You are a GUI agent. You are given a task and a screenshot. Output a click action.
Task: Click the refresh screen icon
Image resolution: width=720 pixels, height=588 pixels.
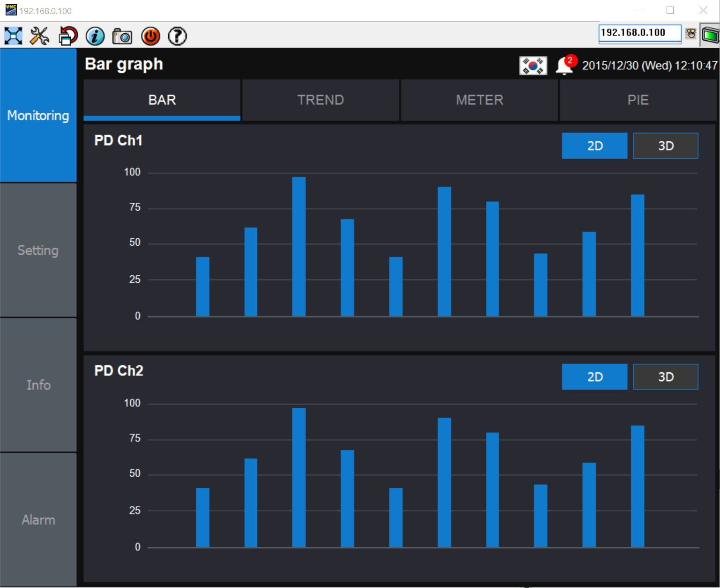[x=67, y=36]
